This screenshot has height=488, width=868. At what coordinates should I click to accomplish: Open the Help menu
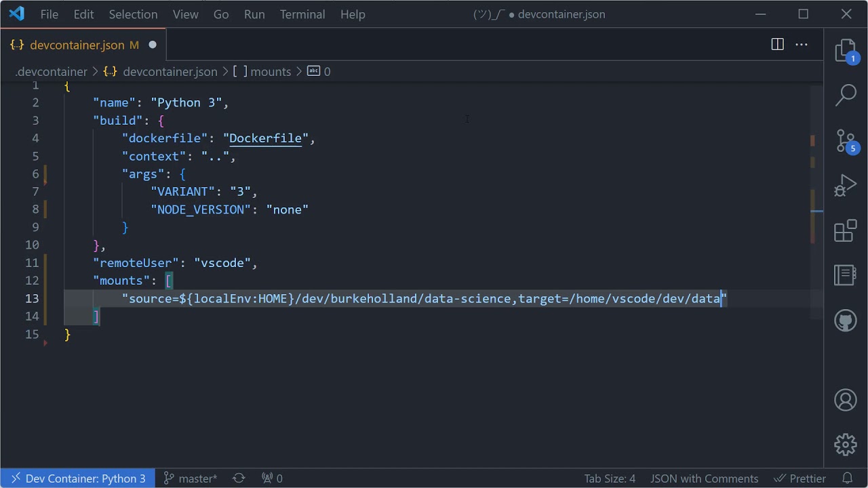[353, 14]
